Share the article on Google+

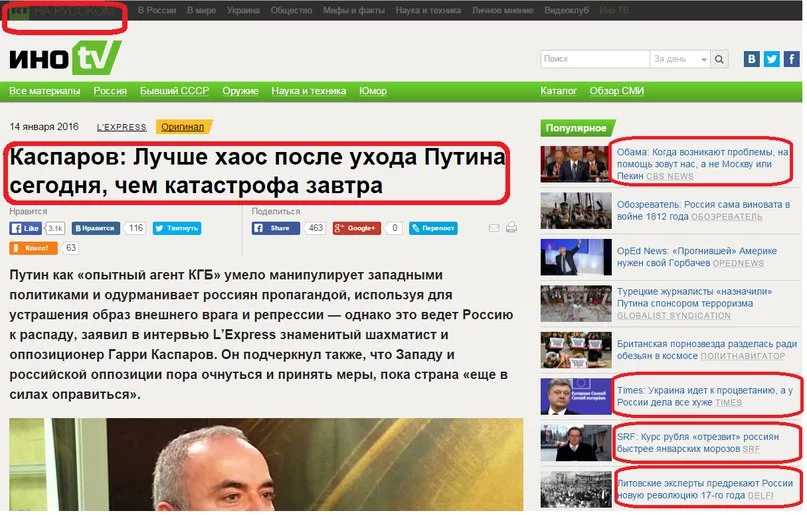pyautogui.click(x=357, y=228)
